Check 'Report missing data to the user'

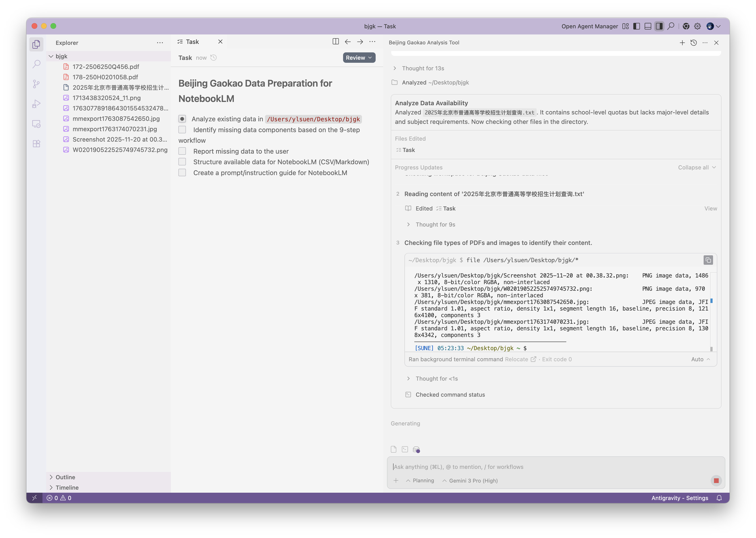pyautogui.click(x=182, y=151)
